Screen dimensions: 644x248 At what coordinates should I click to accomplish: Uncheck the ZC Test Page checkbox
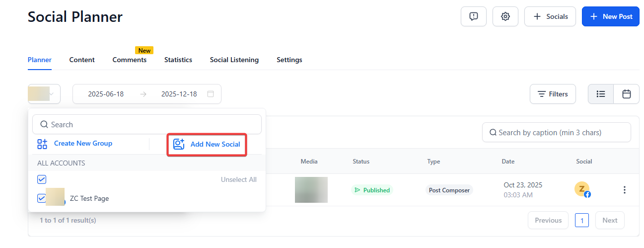click(42, 198)
